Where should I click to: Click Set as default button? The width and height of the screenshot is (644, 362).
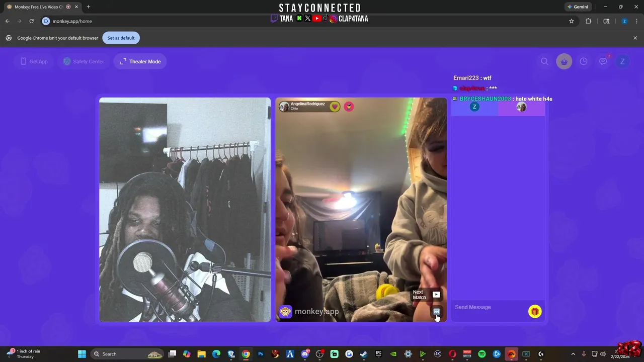coord(121,38)
